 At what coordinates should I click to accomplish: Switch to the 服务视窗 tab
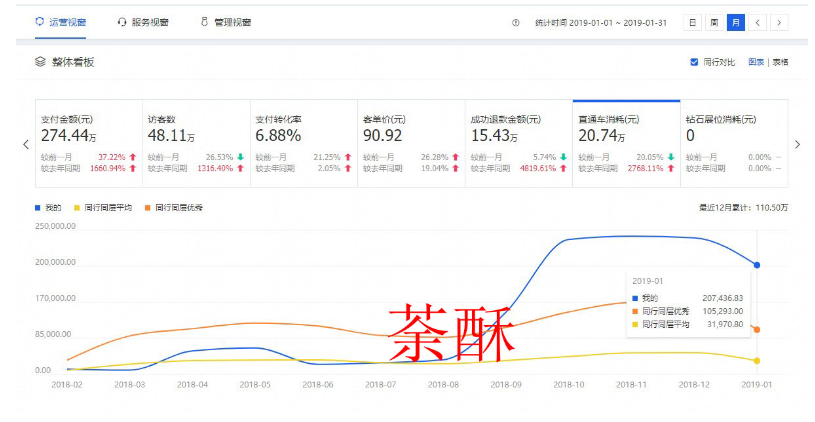pyautogui.click(x=149, y=22)
